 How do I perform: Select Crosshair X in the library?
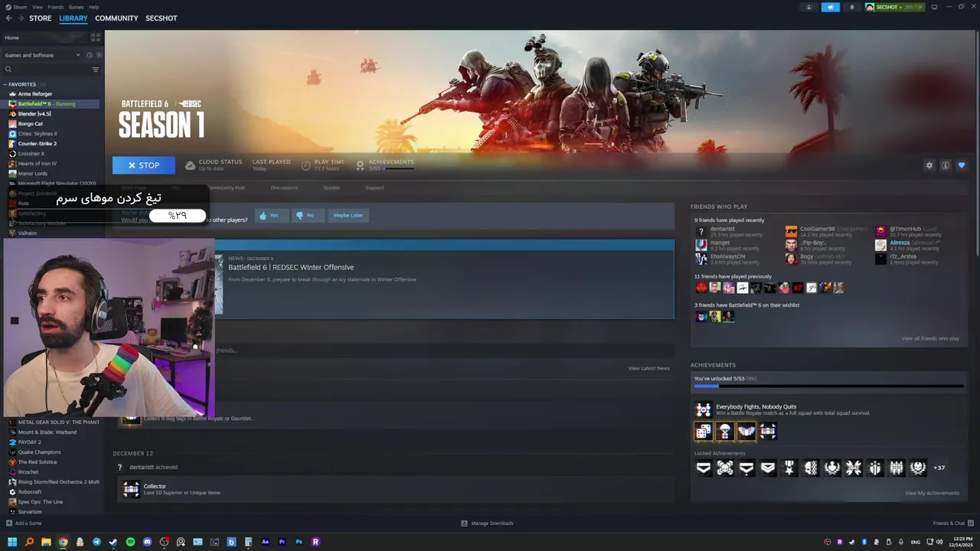(31, 154)
